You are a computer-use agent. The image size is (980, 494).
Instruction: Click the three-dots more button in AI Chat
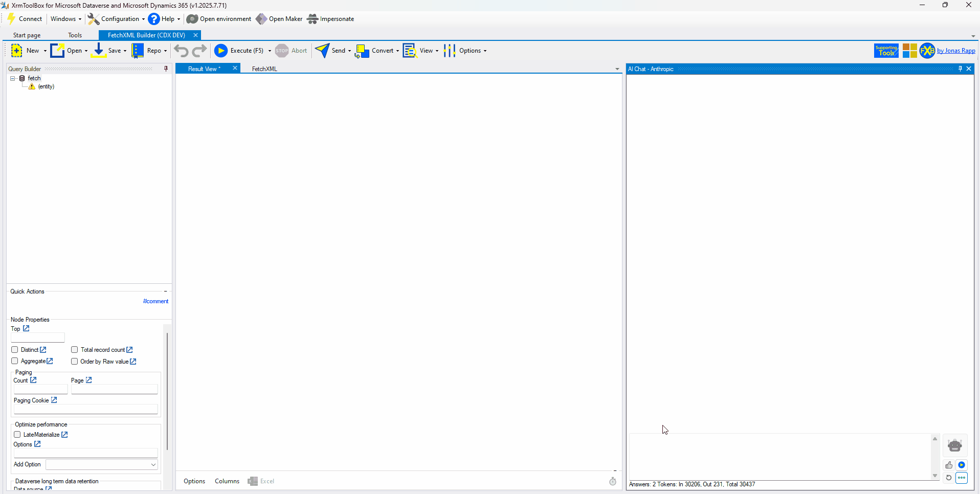[962, 478]
